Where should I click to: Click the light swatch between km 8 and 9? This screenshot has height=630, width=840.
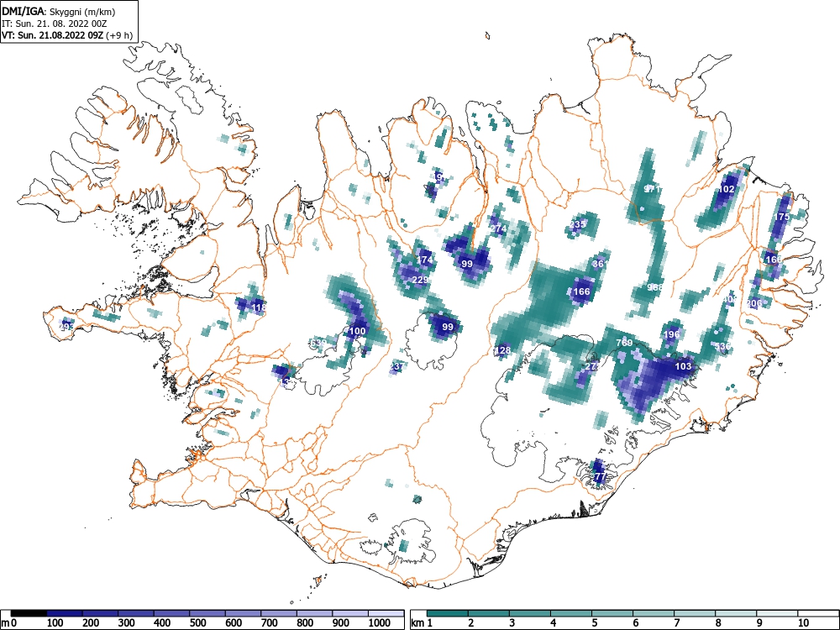[736, 613]
